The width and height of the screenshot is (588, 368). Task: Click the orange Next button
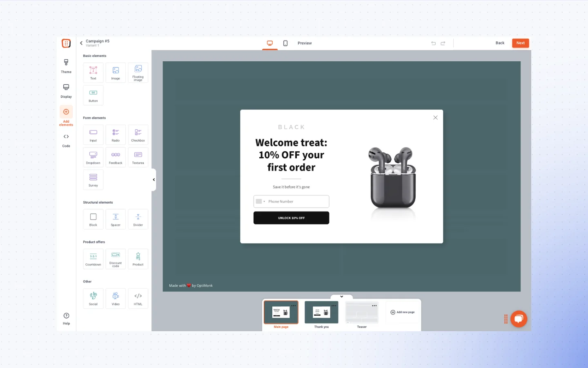pos(521,43)
